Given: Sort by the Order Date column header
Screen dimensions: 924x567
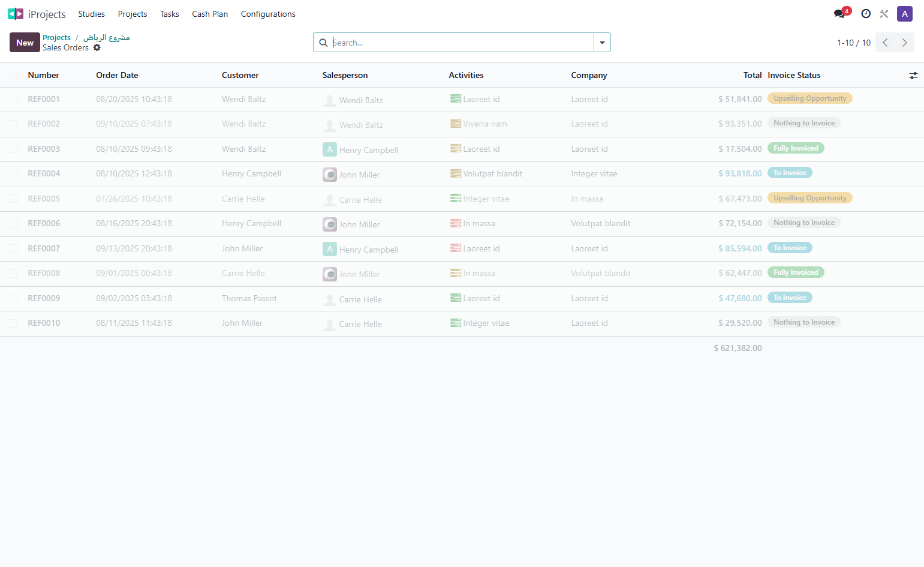Looking at the screenshot, I should (x=117, y=75).
